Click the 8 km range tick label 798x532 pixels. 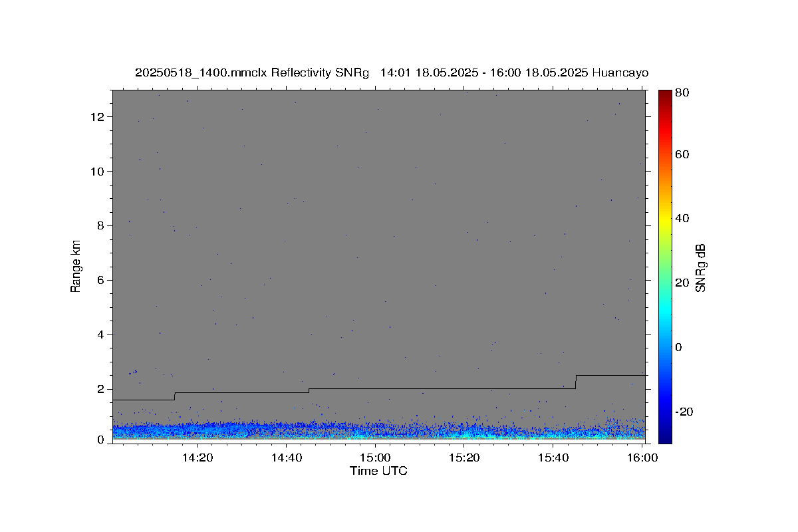pos(101,226)
